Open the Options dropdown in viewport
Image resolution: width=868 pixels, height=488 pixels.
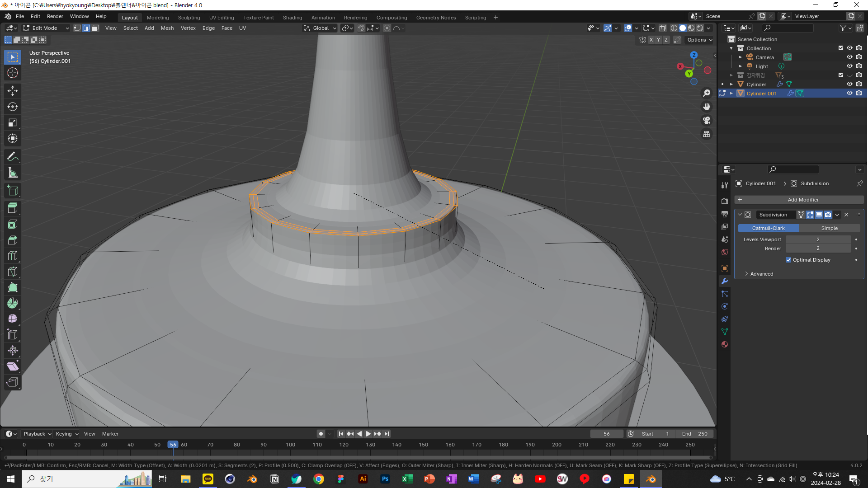click(x=699, y=40)
